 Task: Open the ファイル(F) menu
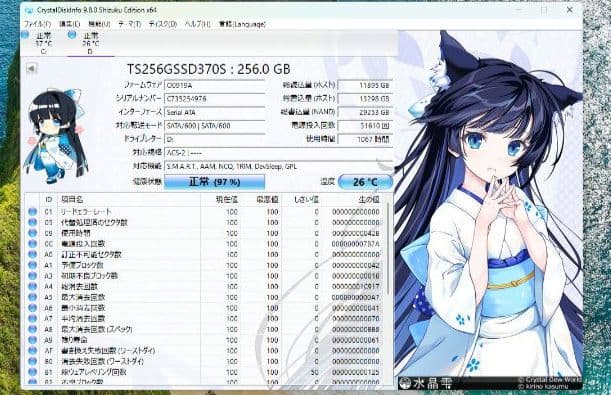38,24
